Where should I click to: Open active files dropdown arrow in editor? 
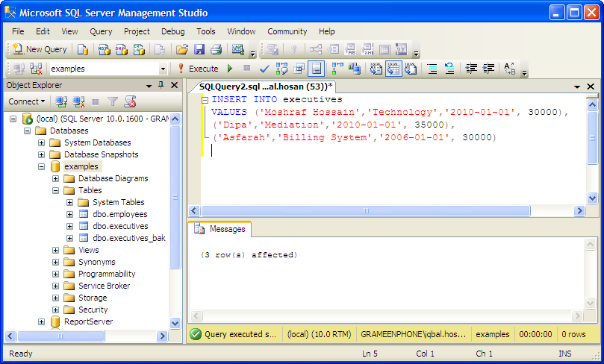point(577,87)
